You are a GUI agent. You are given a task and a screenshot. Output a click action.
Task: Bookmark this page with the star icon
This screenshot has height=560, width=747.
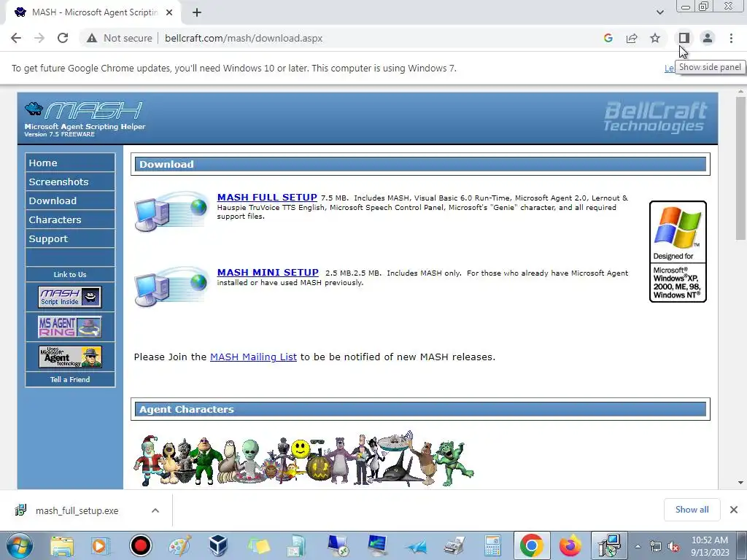tap(655, 38)
